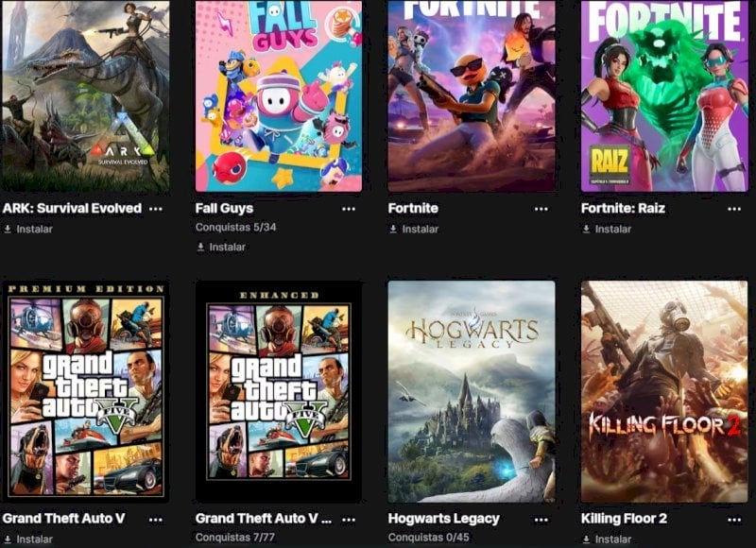The height and width of the screenshot is (548, 756).
Task: Open more options for Fortnite
Action: pos(541,209)
